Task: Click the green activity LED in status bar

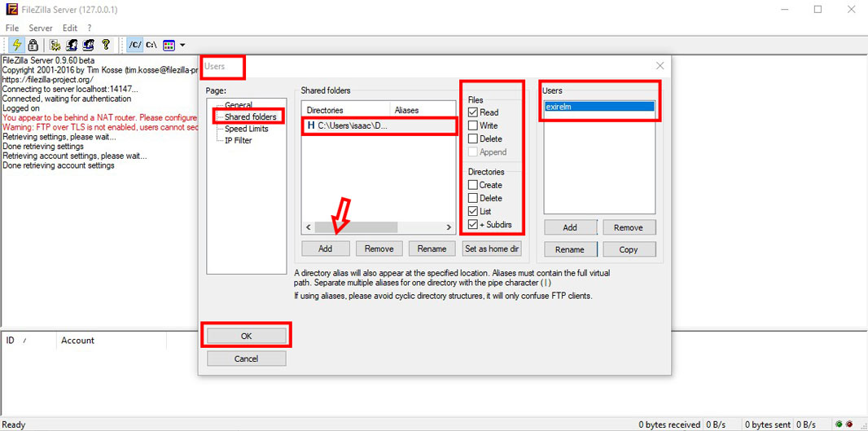Action: click(840, 425)
